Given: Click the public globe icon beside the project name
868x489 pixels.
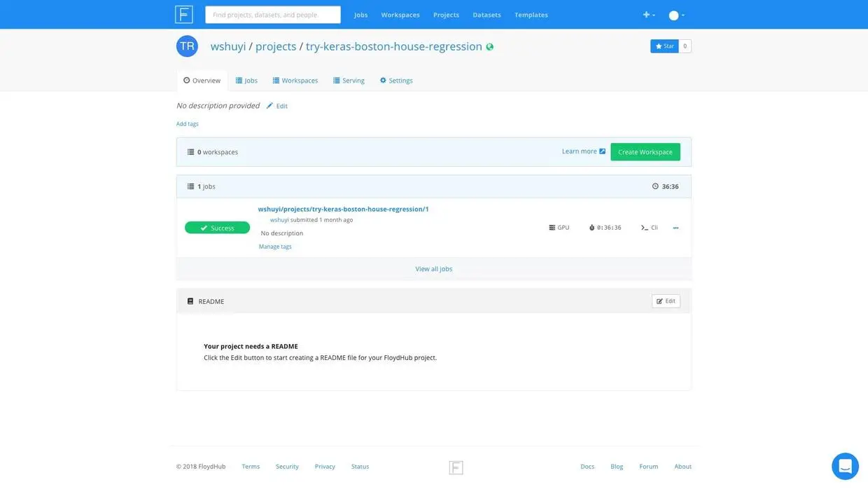Looking at the screenshot, I should tap(490, 47).
